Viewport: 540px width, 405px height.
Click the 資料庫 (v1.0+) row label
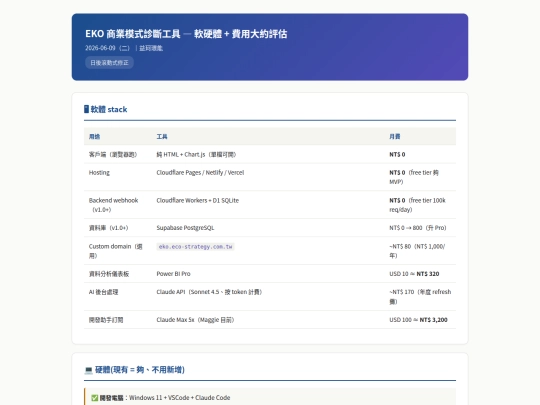pyautogui.click(x=108, y=228)
